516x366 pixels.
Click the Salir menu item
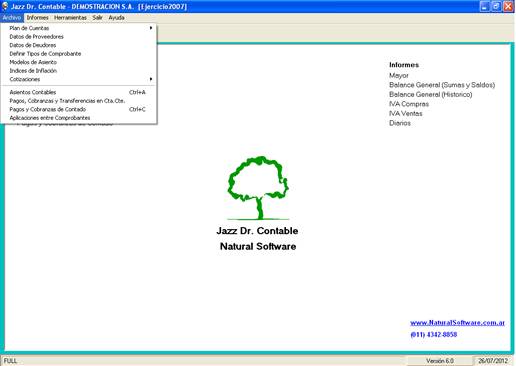point(97,18)
